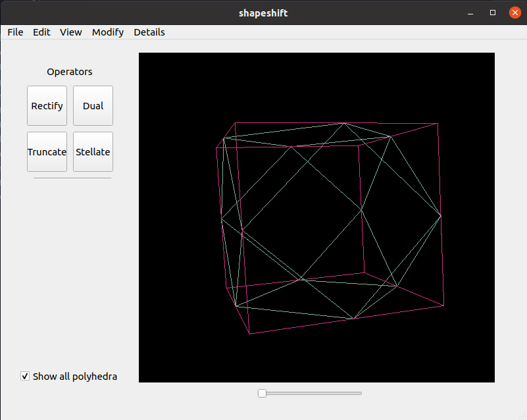Screen dimensions: 527x420
Task: Click the slider handle below the viewport
Action: click(262, 393)
